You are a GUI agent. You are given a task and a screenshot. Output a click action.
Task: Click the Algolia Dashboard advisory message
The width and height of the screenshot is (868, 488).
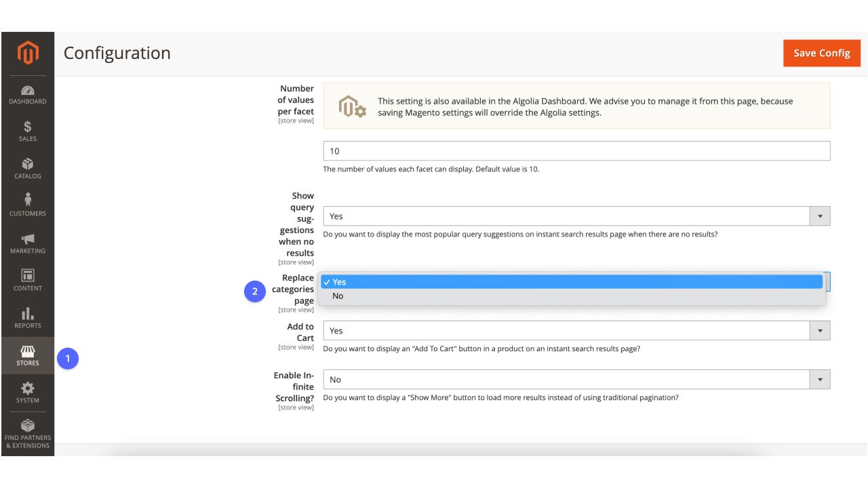click(x=585, y=106)
